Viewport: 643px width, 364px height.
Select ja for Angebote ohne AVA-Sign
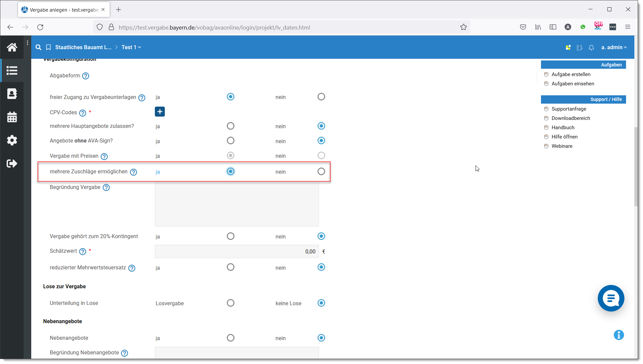231,140
